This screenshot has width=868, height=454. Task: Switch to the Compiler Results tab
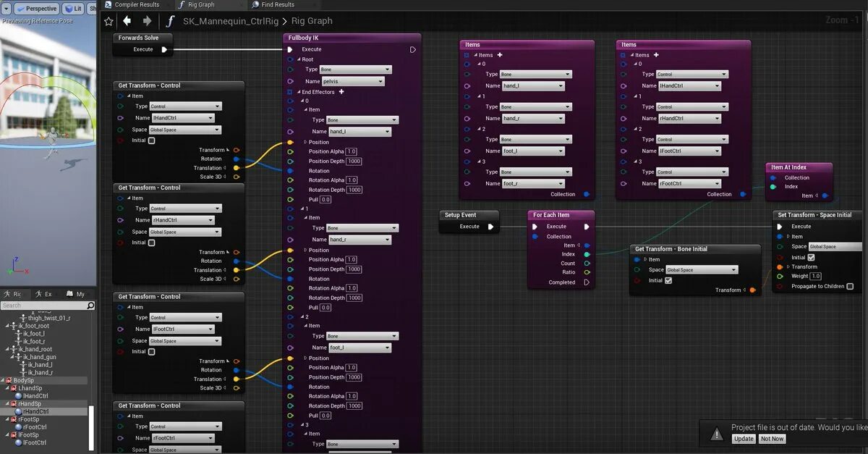(132, 4)
